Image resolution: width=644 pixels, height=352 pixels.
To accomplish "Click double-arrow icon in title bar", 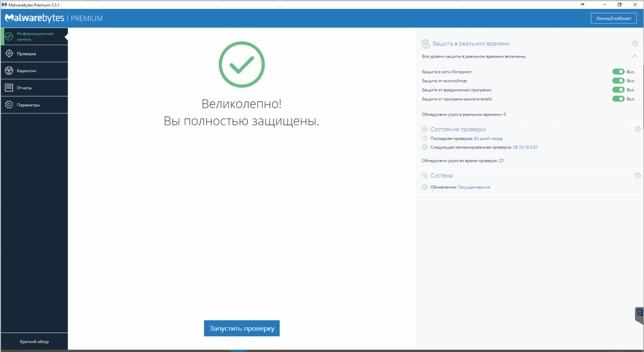I will [x=582, y=4].
